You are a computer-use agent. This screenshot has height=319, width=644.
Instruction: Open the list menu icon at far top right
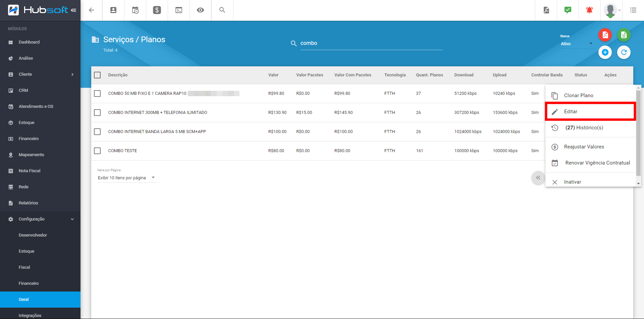(x=633, y=10)
